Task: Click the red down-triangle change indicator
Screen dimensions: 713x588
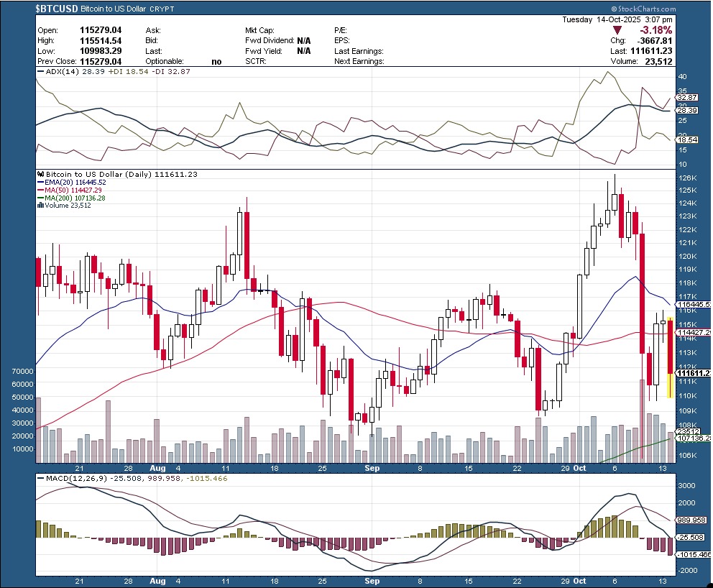Action: pyautogui.click(x=617, y=31)
